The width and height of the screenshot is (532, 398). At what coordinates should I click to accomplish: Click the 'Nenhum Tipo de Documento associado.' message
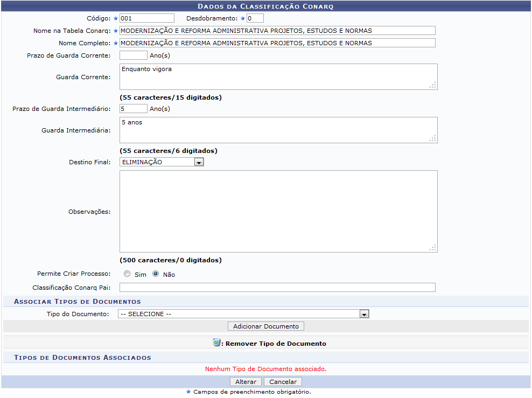click(x=265, y=369)
